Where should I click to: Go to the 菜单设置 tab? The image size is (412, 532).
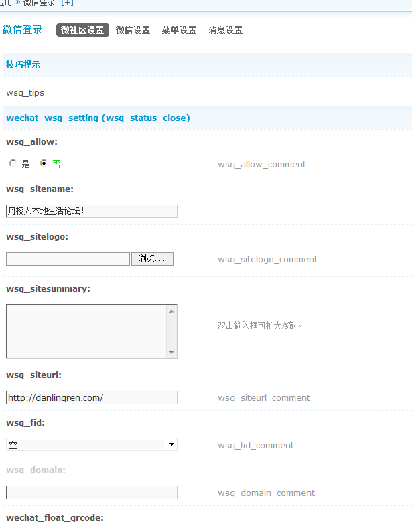tap(179, 30)
